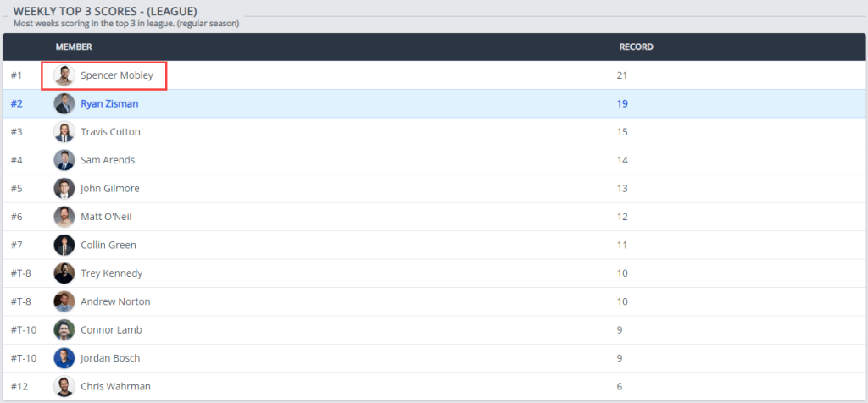Click Jordan Bosch's blue avatar
This screenshot has height=403, width=868.
tap(64, 358)
